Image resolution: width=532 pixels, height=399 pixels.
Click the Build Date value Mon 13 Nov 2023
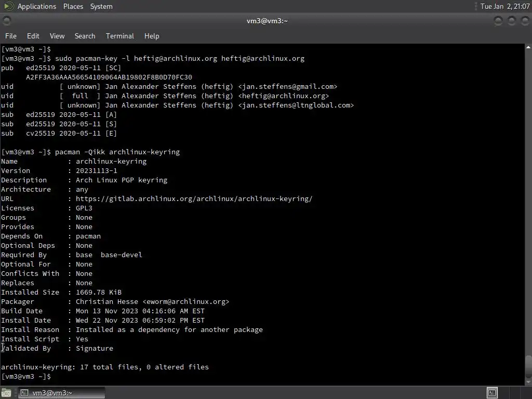(140, 311)
